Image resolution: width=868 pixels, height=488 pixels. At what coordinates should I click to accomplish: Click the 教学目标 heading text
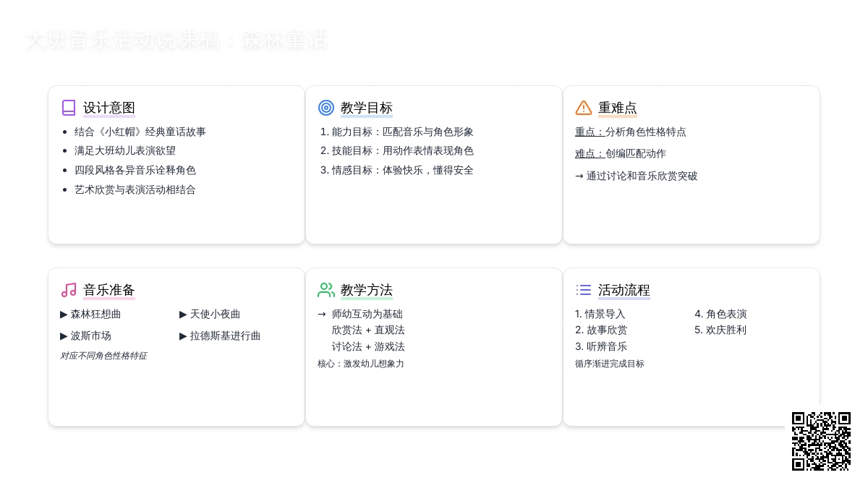pyautogui.click(x=367, y=108)
